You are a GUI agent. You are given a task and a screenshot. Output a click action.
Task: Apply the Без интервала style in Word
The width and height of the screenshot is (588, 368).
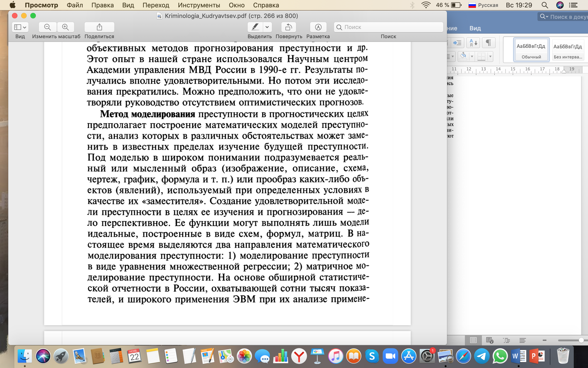click(568, 50)
